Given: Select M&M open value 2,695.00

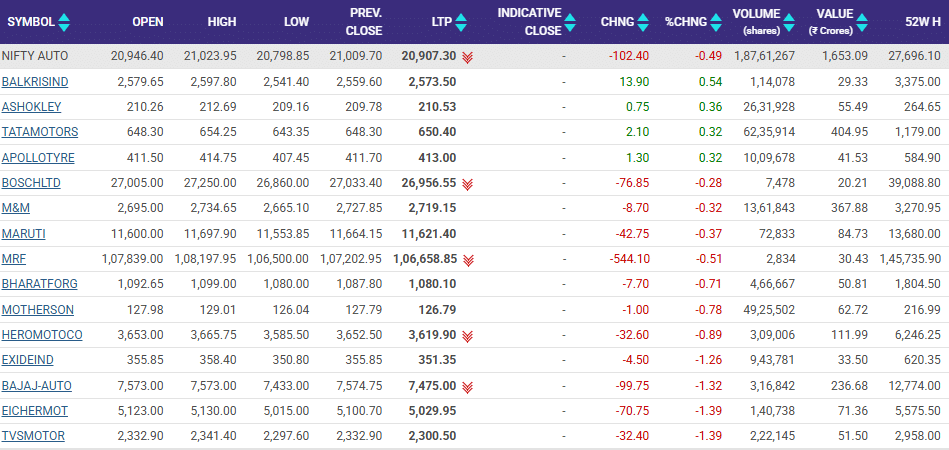Looking at the screenshot, I should tap(140, 208).
